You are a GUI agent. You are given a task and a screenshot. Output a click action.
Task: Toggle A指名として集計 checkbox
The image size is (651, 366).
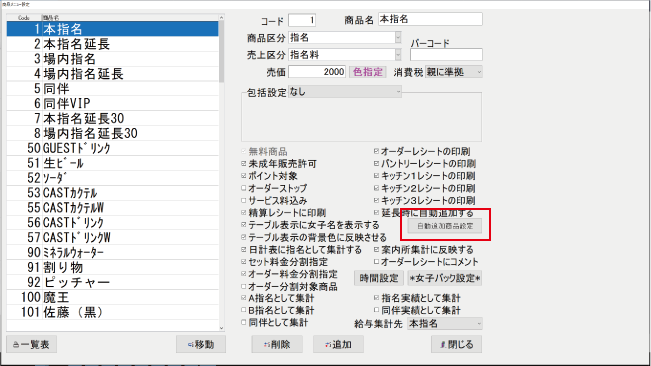(244, 298)
